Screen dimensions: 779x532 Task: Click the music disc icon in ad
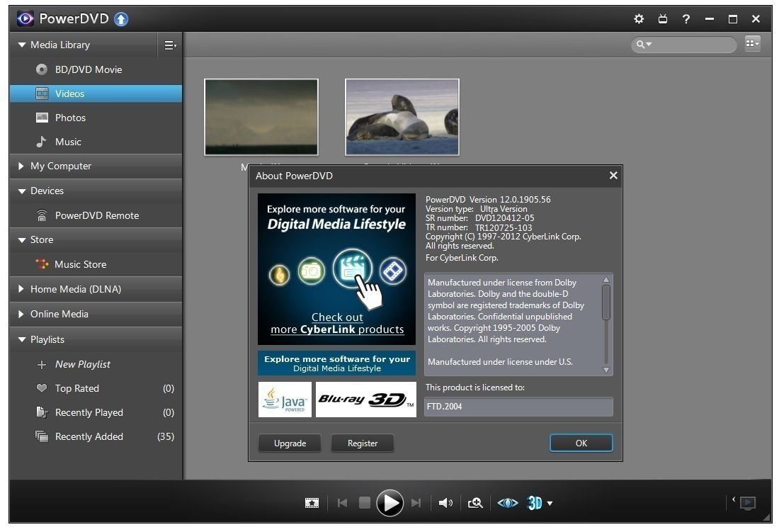click(280, 274)
